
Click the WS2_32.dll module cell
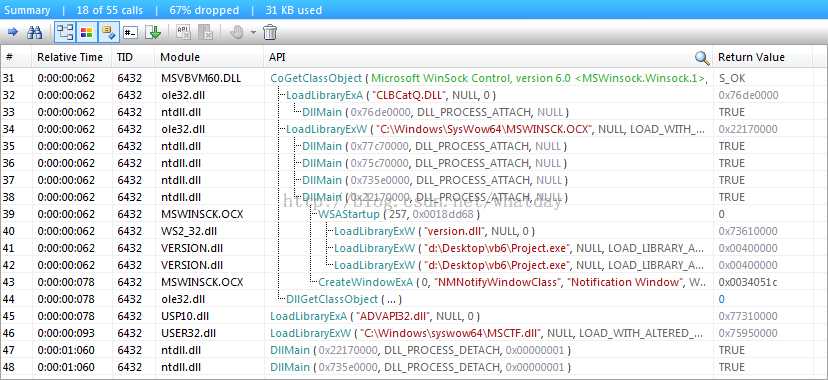tap(189, 231)
